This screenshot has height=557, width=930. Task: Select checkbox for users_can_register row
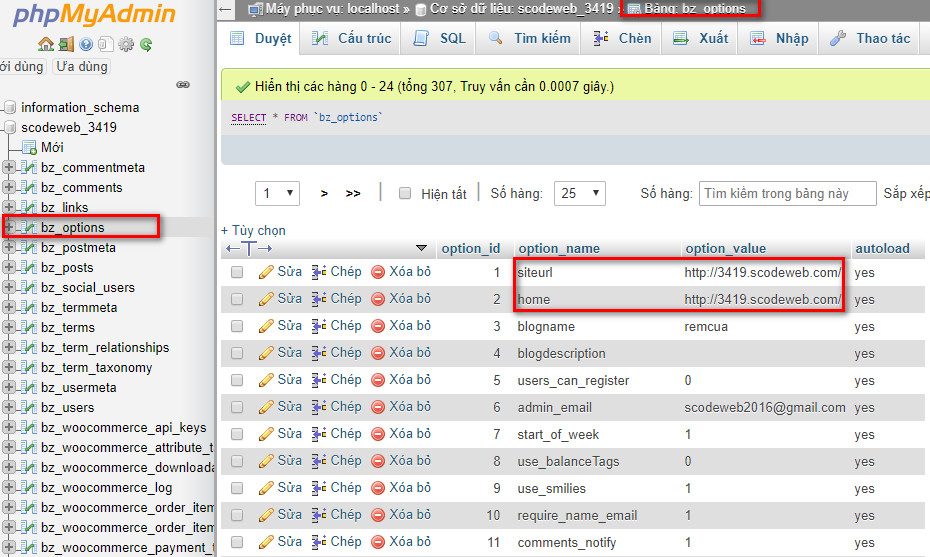pos(237,380)
